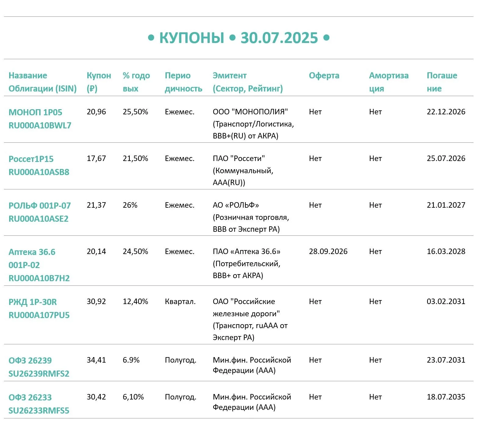Click Амортизация value "Нет" in МОНОП 1P05 row

376,112
